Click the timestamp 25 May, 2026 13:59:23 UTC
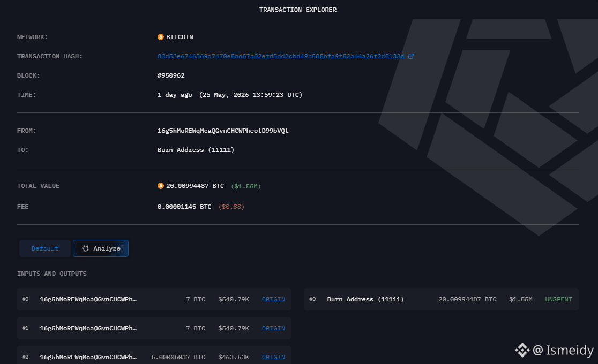This screenshot has height=364, width=598. (251, 95)
